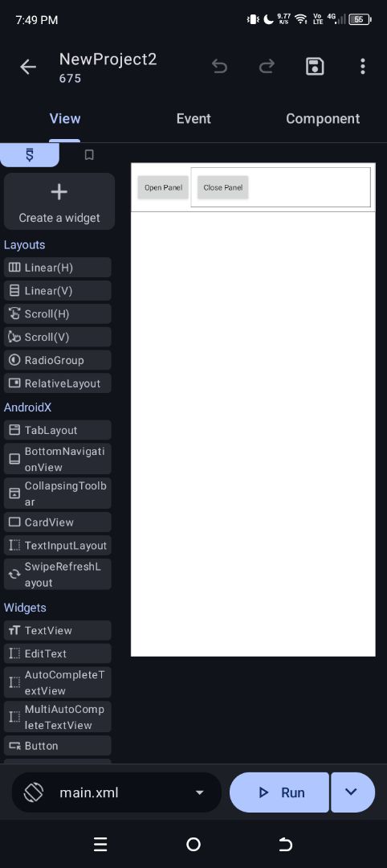This screenshot has width=387, height=868.
Task: Select the Close Panel button in preview
Action: [x=222, y=187]
